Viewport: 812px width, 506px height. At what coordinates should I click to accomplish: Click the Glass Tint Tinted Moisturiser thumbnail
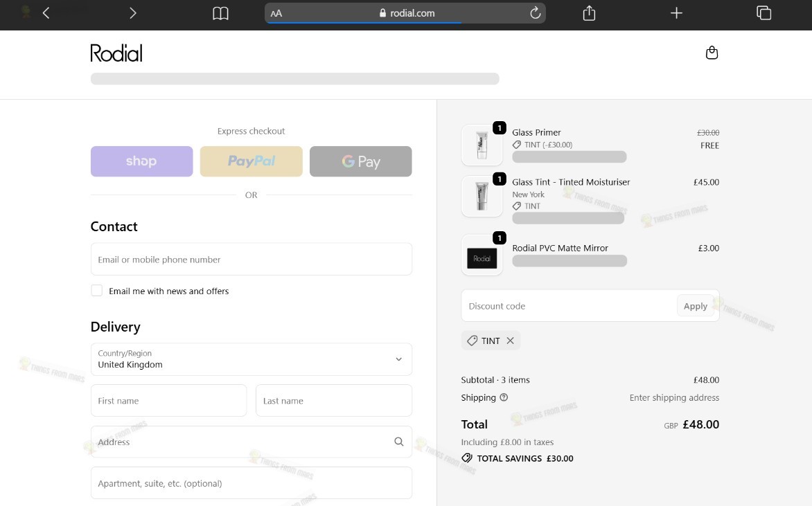(x=482, y=196)
